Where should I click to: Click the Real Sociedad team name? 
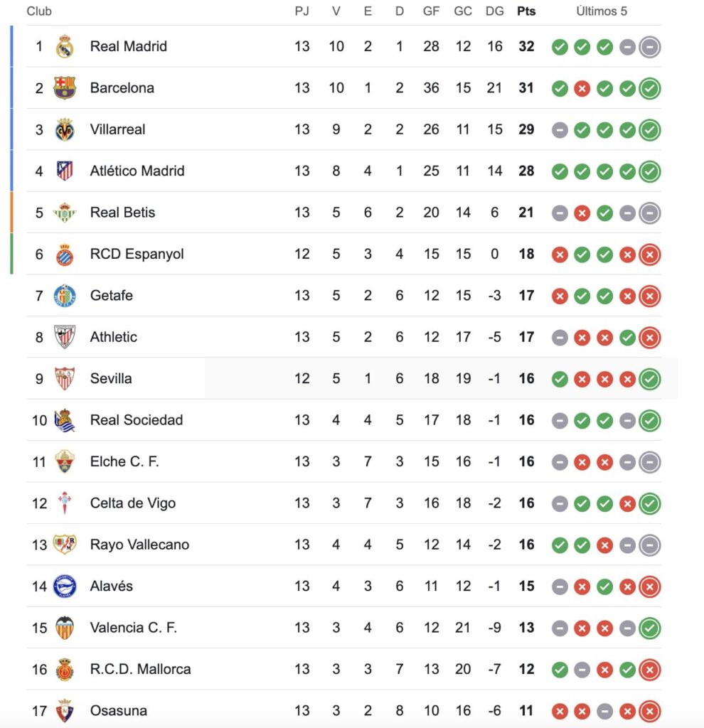tap(136, 420)
